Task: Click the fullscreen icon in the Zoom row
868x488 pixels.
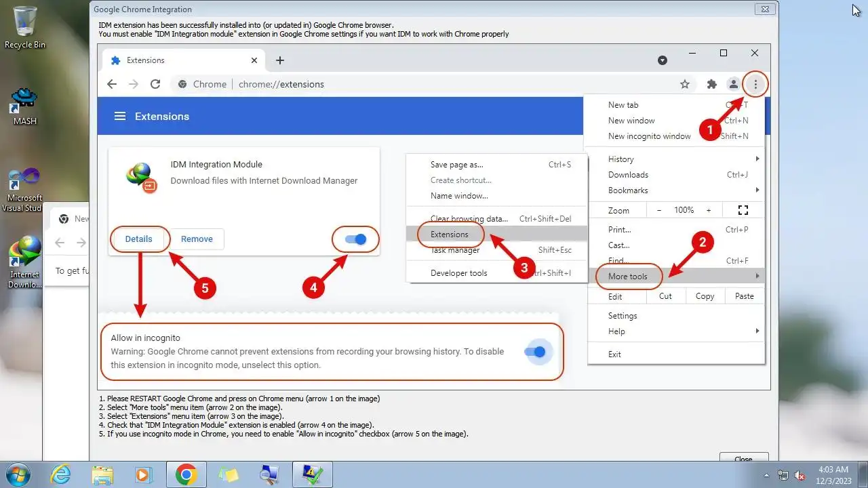Action: click(743, 210)
